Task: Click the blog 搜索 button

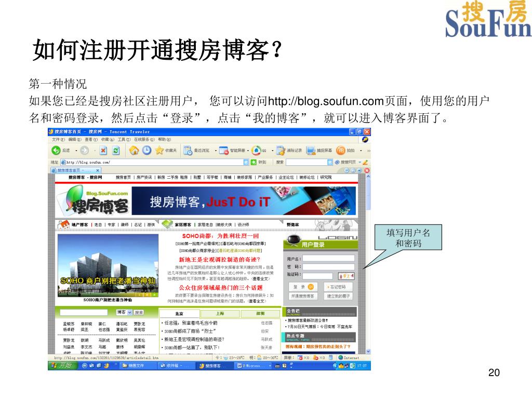Action: coord(139,312)
